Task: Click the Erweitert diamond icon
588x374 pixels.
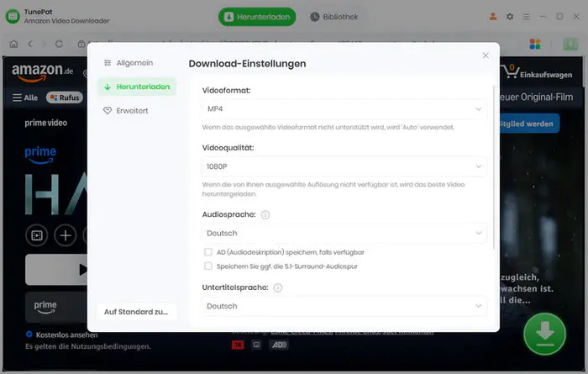Action: pos(108,111)
